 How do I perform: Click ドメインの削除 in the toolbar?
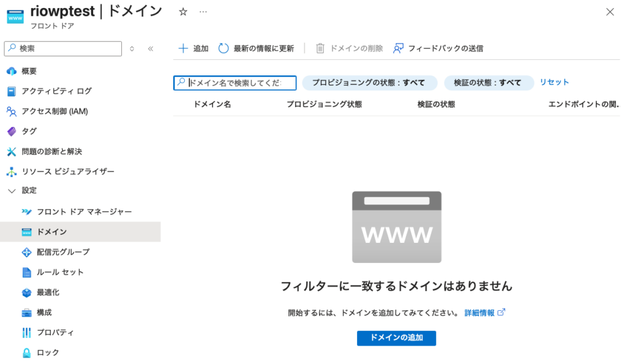[x=349, y=48]
